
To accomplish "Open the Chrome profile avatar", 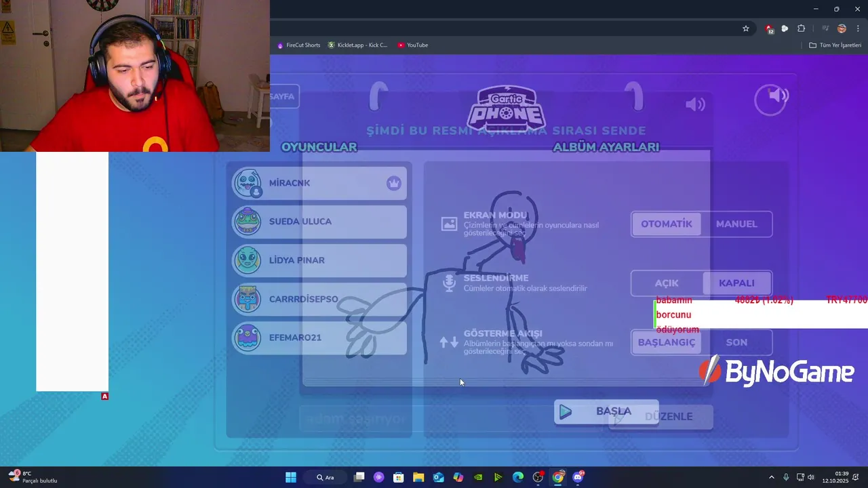I will (842, 28).
